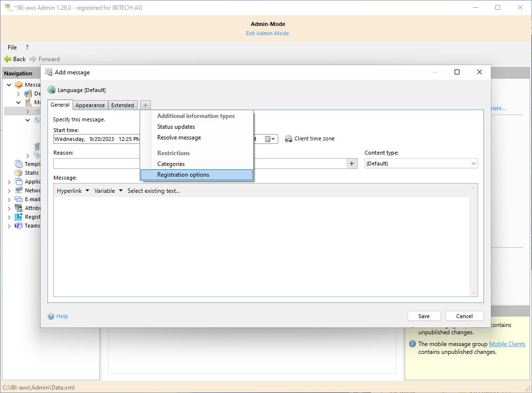The image size is (532, 393).
Task: Select the Teams icon in navigation tree
Action: coord(19,226)
